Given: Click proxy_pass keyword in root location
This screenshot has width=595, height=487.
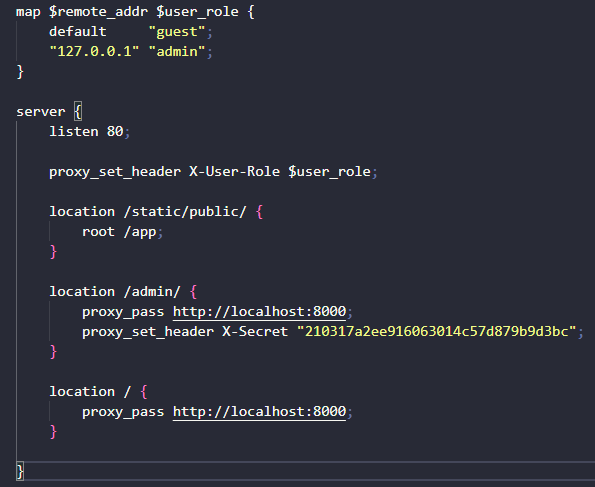Looking at the screenshot, I should (123, 412).
